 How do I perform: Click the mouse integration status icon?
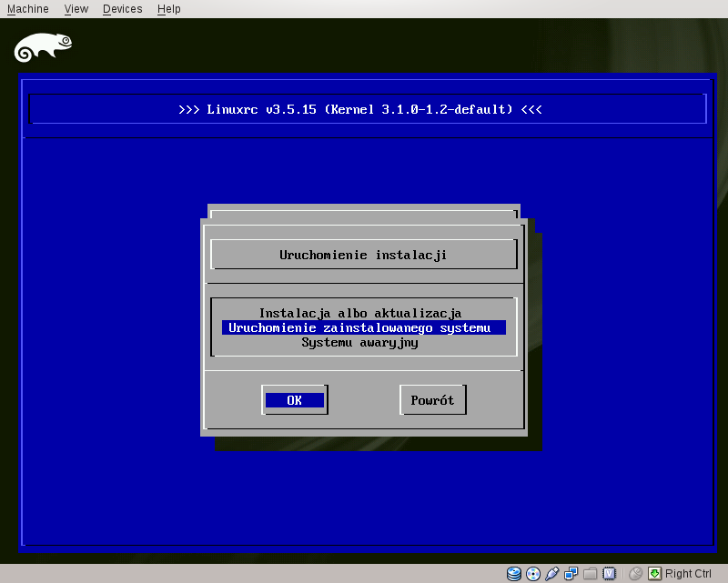click(635, 574)
